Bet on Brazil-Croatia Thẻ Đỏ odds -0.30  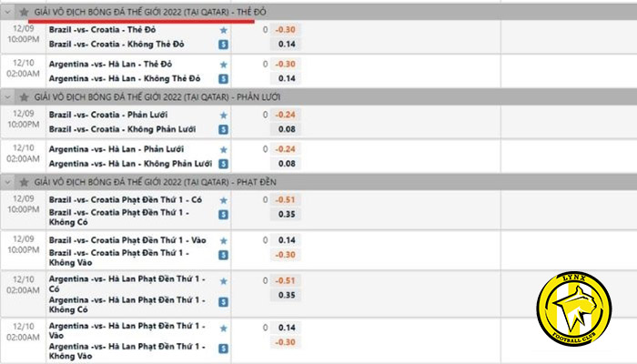click(286, 30)
